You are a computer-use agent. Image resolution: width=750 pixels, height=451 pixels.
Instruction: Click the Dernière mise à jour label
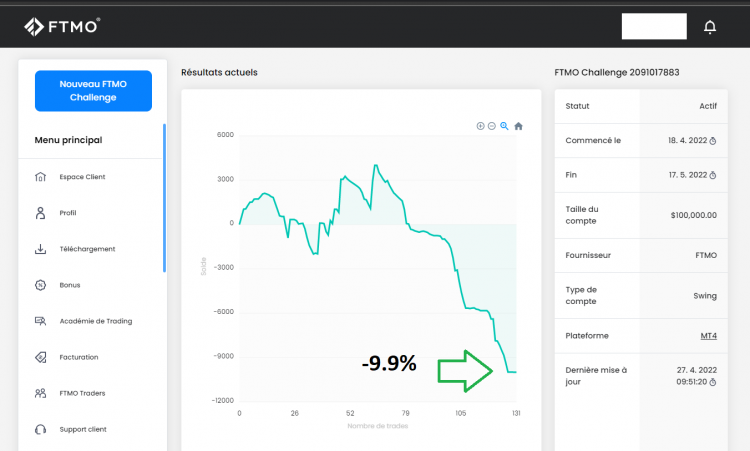tap(596, 376)
